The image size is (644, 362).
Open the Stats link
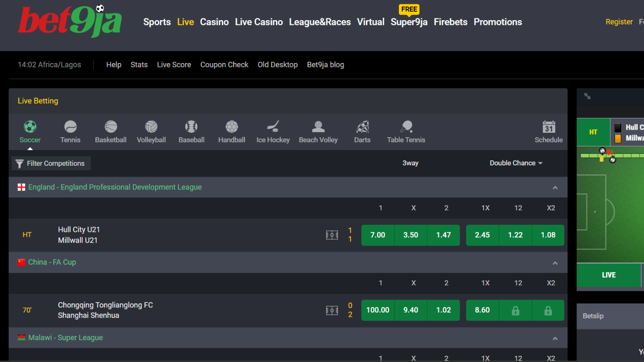coord(139,65)
